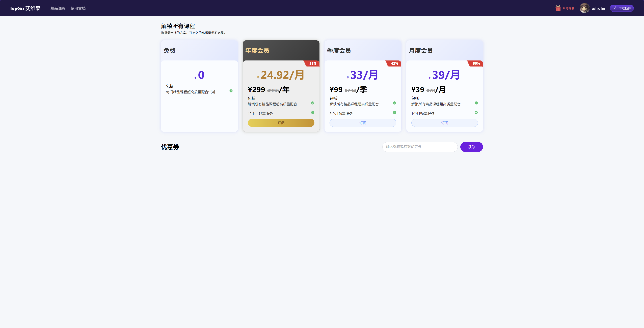Click the IvyGo 艾维果 logo
Image resolution: width=644 pixels, height=328 pixels.
click(x=25, y=8)
